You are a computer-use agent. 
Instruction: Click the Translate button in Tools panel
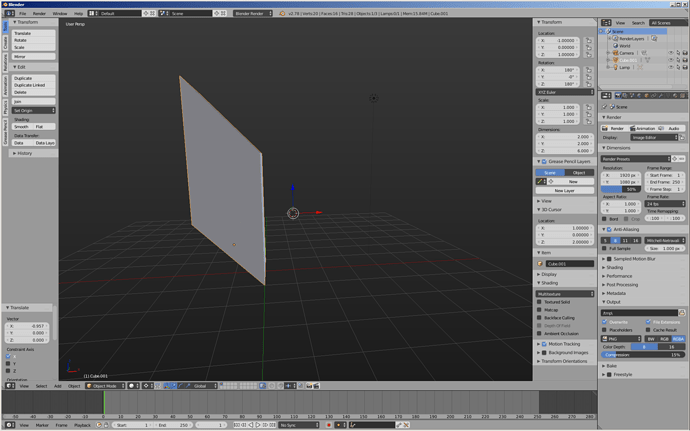(x=33, y=33)
